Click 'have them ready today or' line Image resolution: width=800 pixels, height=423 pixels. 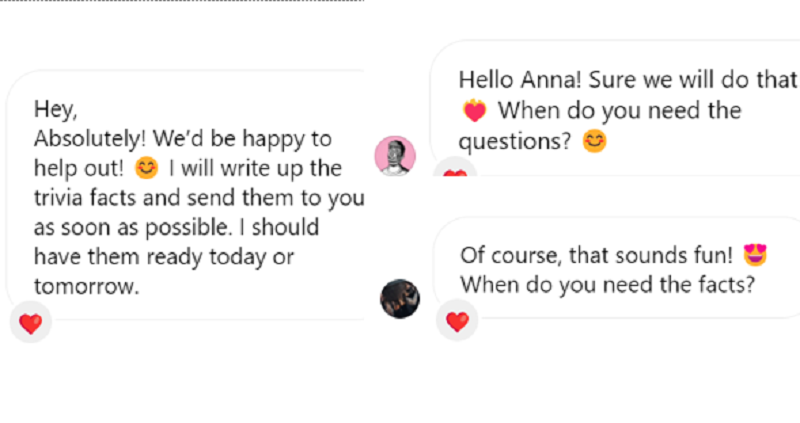163,257
